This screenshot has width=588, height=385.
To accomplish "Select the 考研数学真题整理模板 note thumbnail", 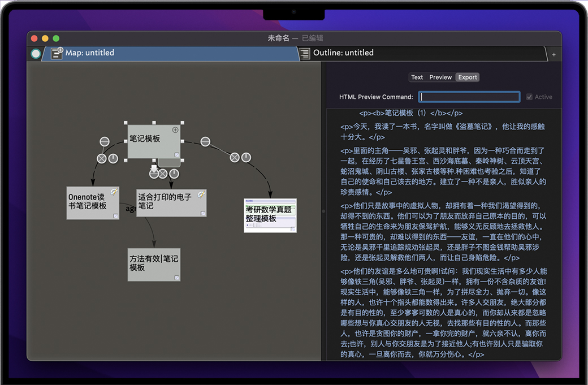I will point(270,215).
